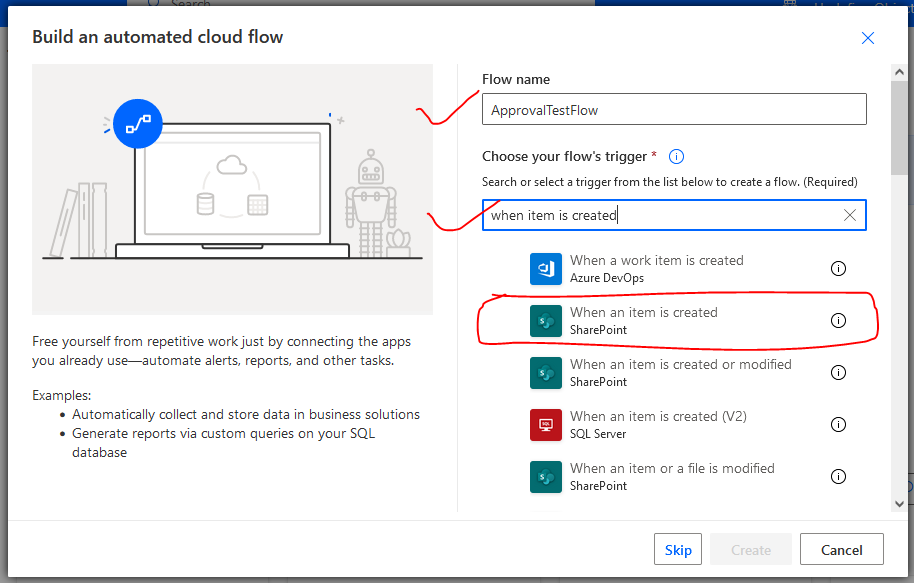Screen dimensions: 914x583
Task: Click SharePoint icon for 'item or a file is modified'
Action: tap(546, 477)
